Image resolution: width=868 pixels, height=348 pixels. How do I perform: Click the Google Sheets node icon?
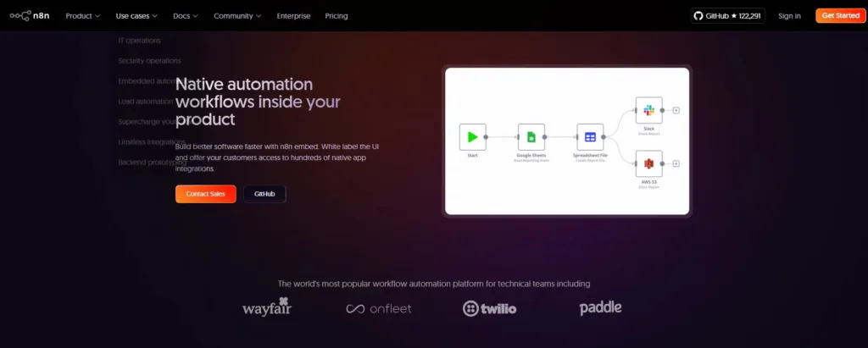click(531, 136)
